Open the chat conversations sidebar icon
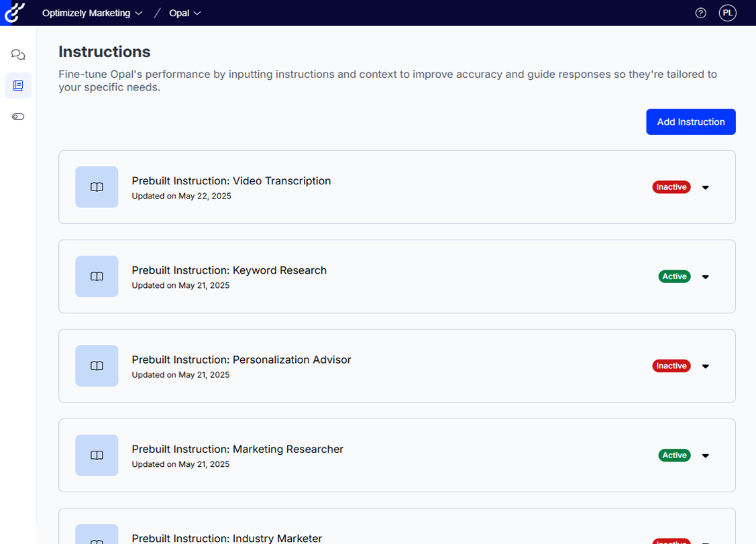Image resolution: width=756 pixels, height=544 pixels. pos(18,54)
